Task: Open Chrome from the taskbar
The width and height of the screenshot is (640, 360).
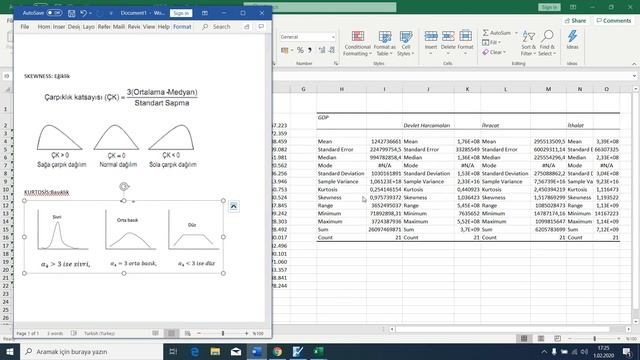Action: [x=277, y=351]
